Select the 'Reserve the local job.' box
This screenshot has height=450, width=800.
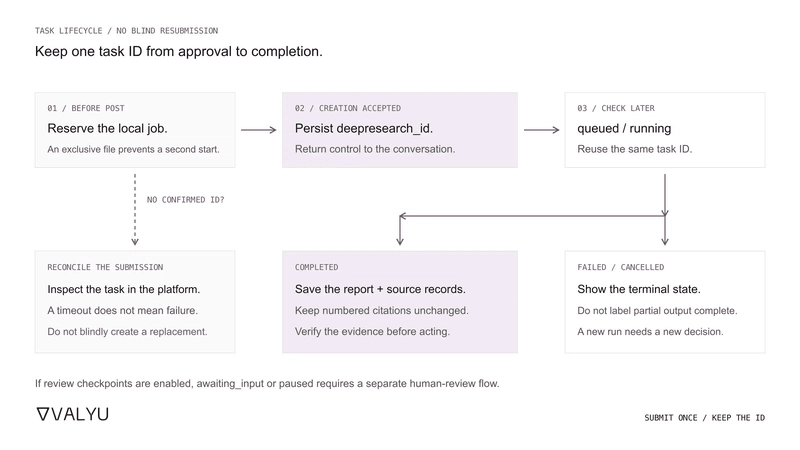pos(135,130)
